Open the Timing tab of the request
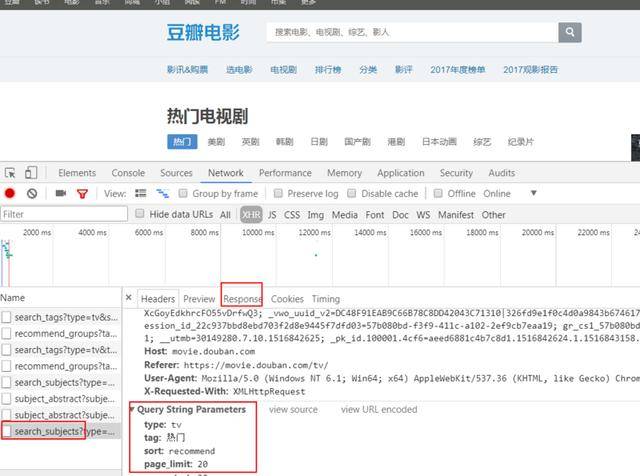The width and height of the screenshot is (640, 476). coord(326,299)
